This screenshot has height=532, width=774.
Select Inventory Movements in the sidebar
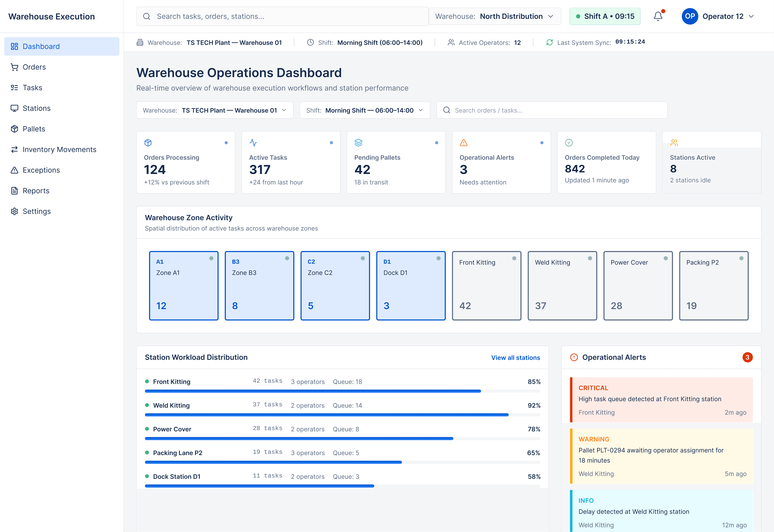[x=59, y=149]
